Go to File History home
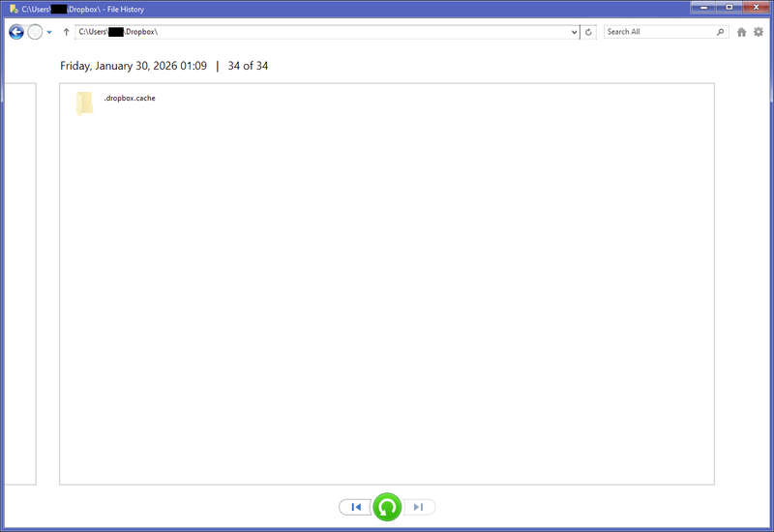Viewport: 774px width, 532px height. [x=741, y=32]
